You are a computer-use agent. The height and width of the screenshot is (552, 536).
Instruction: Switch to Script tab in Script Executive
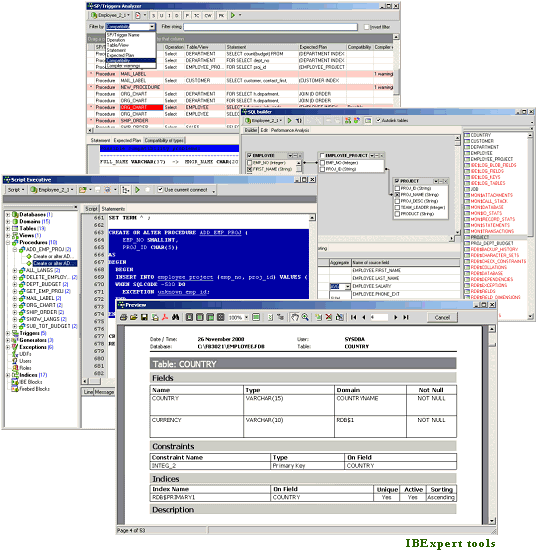click(x=91, y=209)
